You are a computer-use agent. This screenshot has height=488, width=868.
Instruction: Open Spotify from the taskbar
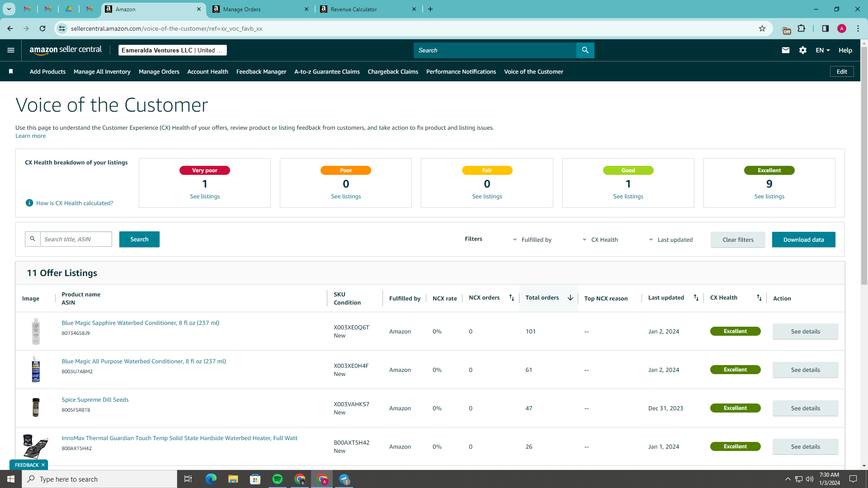click(278, 479)
